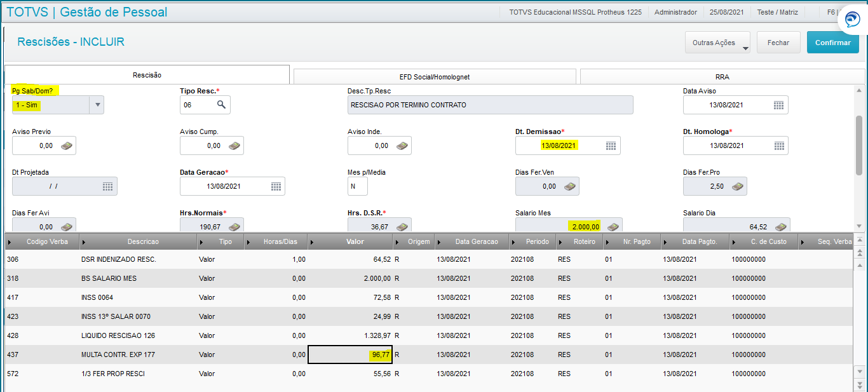Close the form with Fechar
This screenshot has width=868, height=392.
click(x=778, y=43)
